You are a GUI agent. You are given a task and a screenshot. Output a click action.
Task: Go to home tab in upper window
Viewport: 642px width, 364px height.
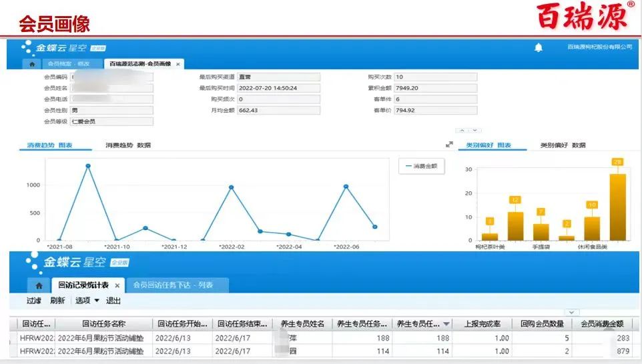32,64
